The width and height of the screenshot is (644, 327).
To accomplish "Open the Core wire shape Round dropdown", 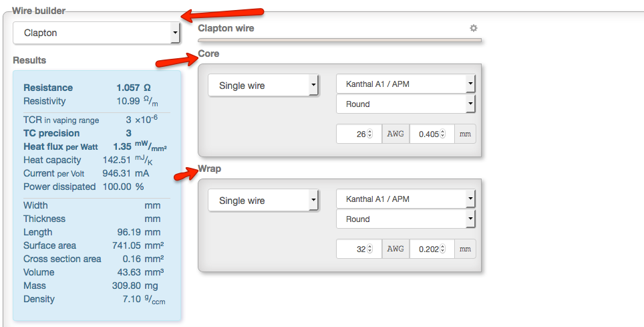I will point(406,104).
